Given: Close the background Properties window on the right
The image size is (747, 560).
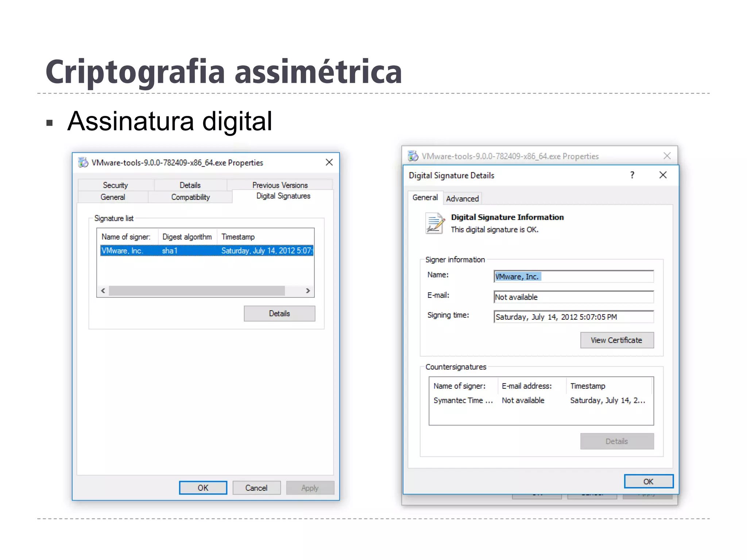Looking at the screenshot, I should click(667, 156).
